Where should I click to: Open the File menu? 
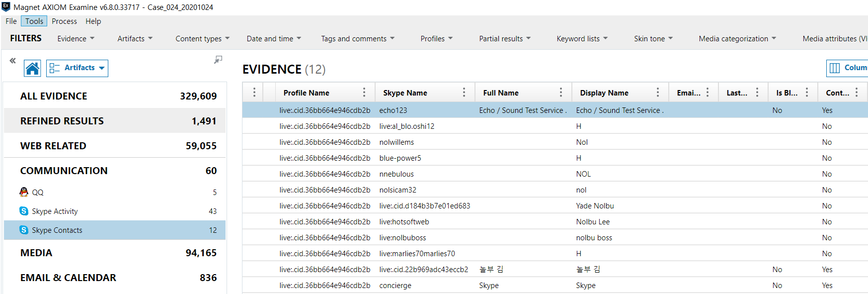(x=11, y=21)
